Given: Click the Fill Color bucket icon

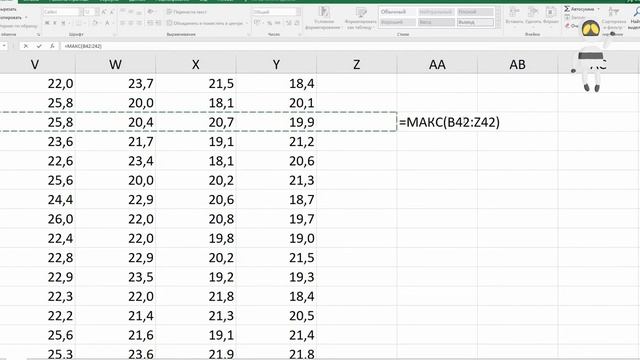Looking at the screenshot, I should (x=95, y=23).
